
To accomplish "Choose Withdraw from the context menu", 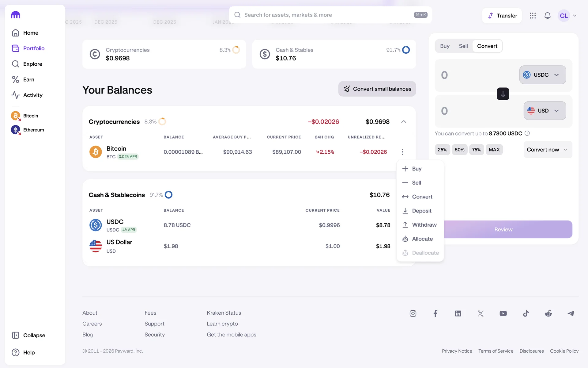I will [x=424, y=225].
